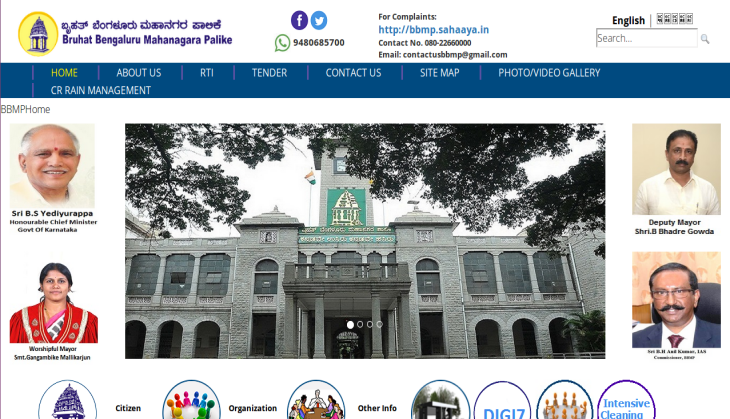Open the Other Info meeting circle icon
This screenshot has width=730, height=419.
pos(316,400)
